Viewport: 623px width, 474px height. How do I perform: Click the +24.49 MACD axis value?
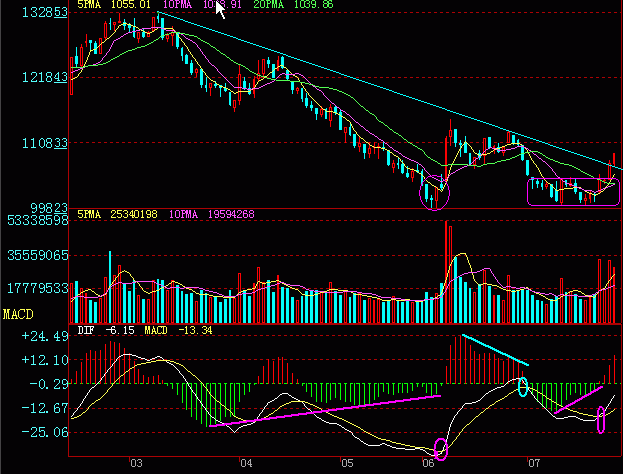click(45, 336)
